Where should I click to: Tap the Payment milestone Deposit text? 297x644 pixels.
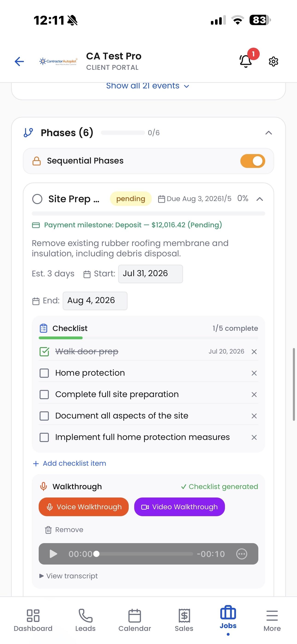(x=133, y=225)
